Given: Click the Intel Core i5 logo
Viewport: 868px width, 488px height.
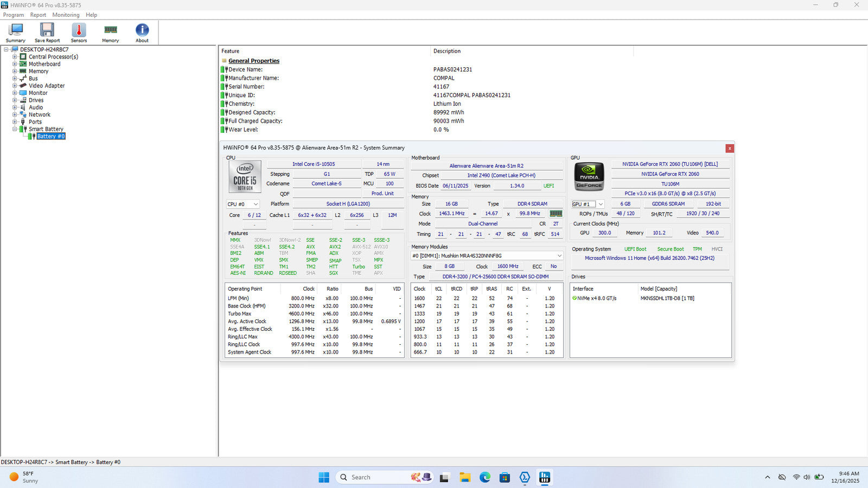Looking at the screenshot, I should 245,177.
